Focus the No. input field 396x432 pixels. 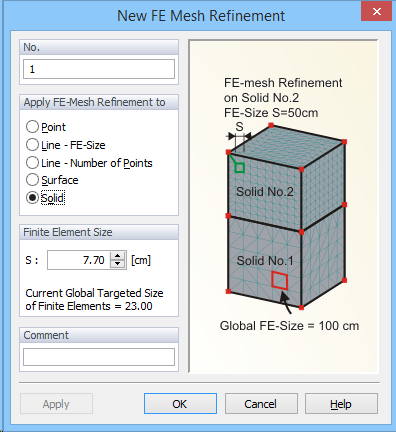tap(99, 69)
